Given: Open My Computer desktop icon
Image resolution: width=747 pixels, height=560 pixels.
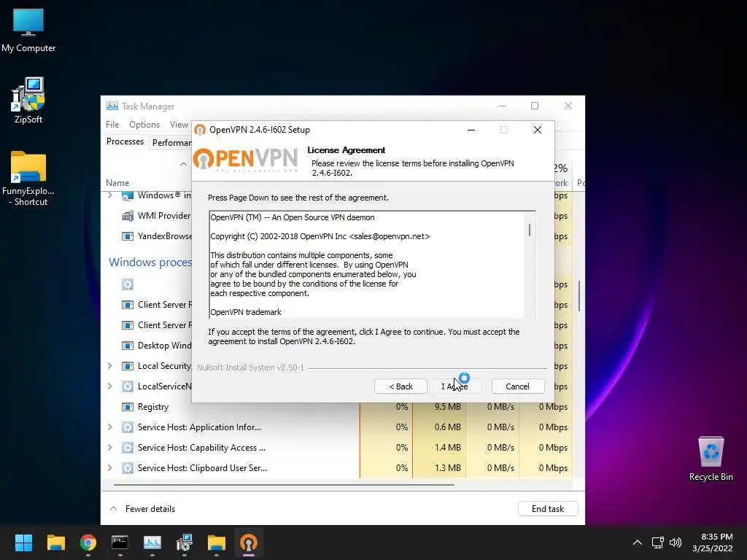Looking at the screenshot, I should tap(28, 29).
